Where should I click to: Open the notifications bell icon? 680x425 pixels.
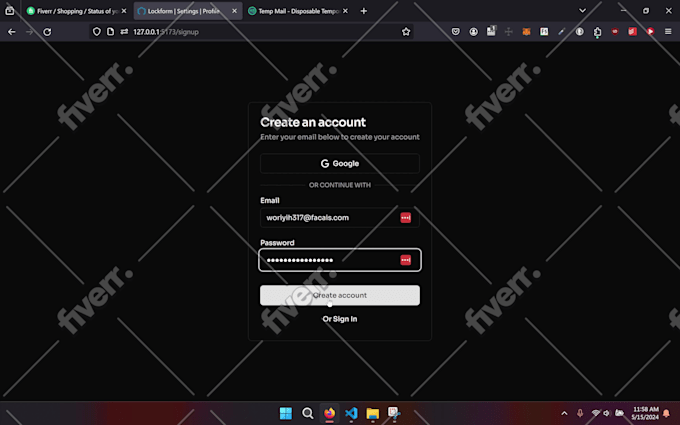coord(667,413)
